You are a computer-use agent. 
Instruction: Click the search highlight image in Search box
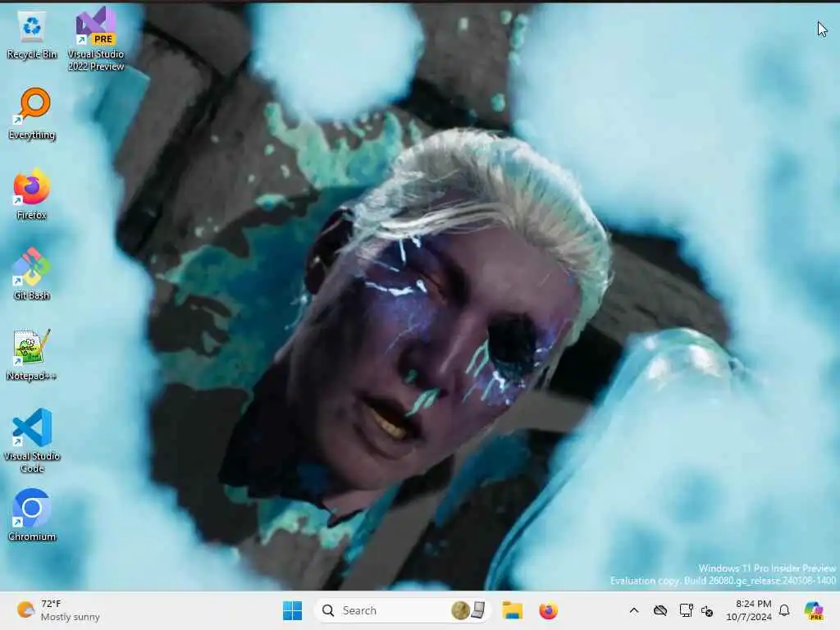click(x=468, y=610)
